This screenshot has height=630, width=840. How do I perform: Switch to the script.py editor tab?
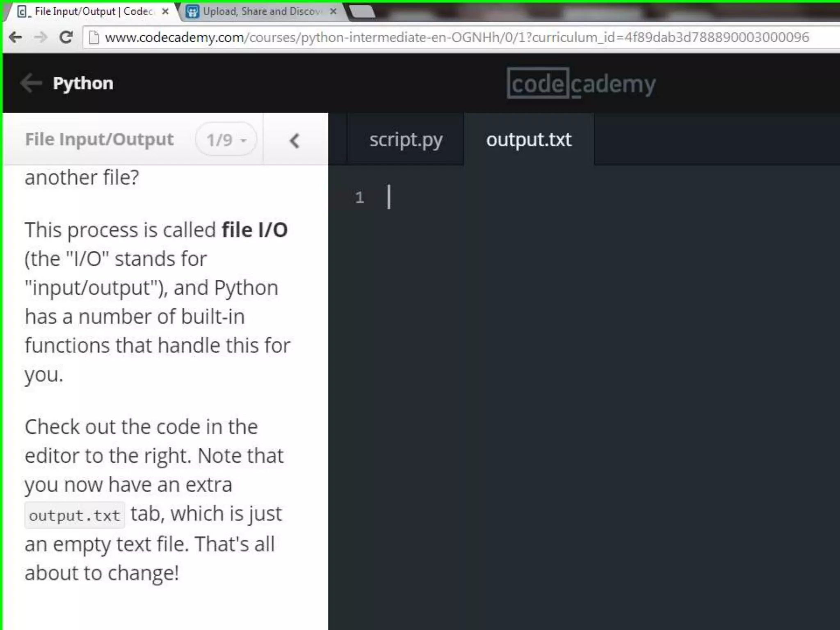point(406,139)
